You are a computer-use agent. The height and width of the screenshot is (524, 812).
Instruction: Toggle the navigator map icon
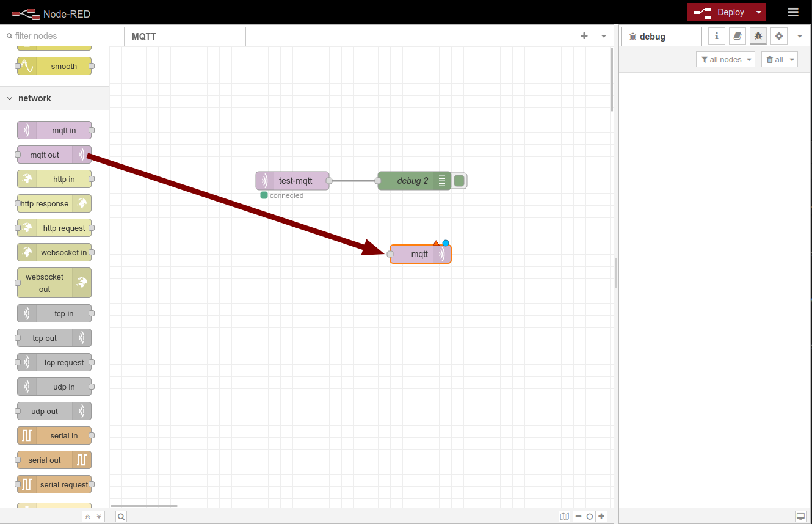point(565,517)
